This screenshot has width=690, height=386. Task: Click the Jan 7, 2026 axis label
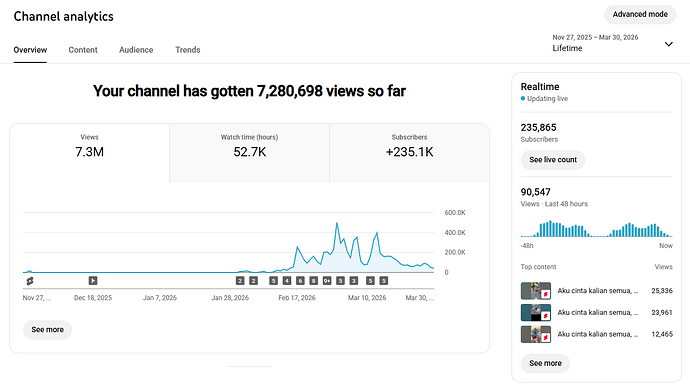pos(160,298)
